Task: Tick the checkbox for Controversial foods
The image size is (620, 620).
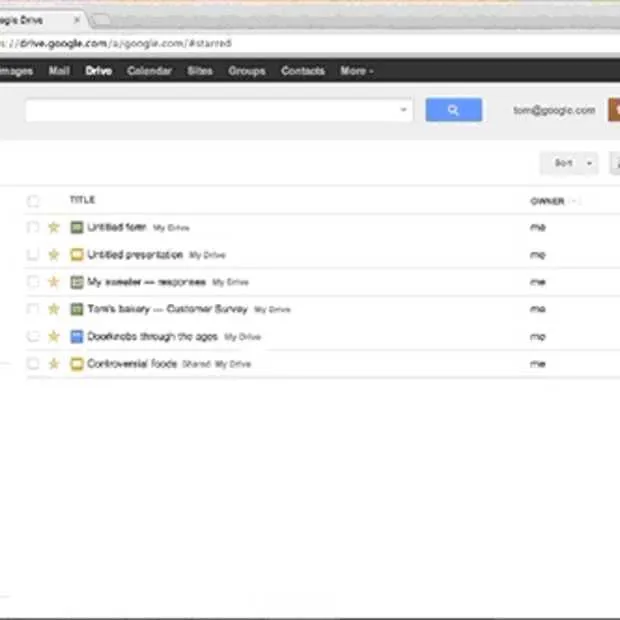Action: click(x=33, y=363)
